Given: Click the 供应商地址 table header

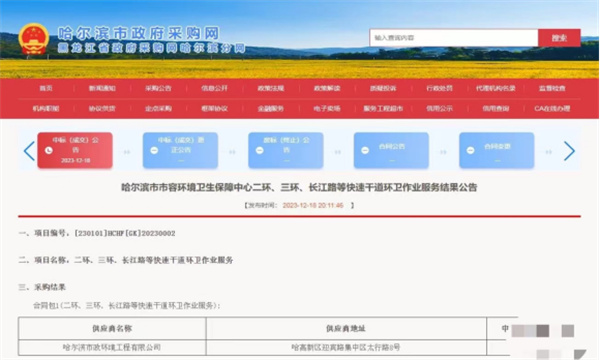Looking at the screenshot, I should click(x=346, y=329).
